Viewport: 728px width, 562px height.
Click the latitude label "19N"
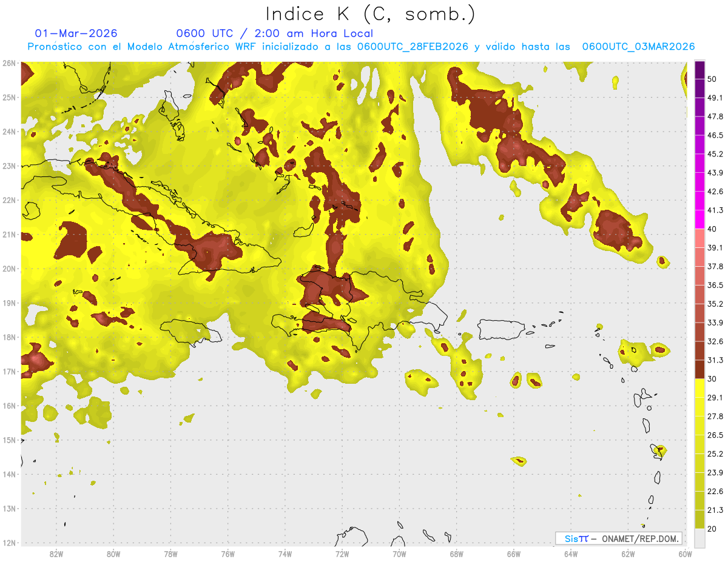pyautogui.click(x=9, y=303)
